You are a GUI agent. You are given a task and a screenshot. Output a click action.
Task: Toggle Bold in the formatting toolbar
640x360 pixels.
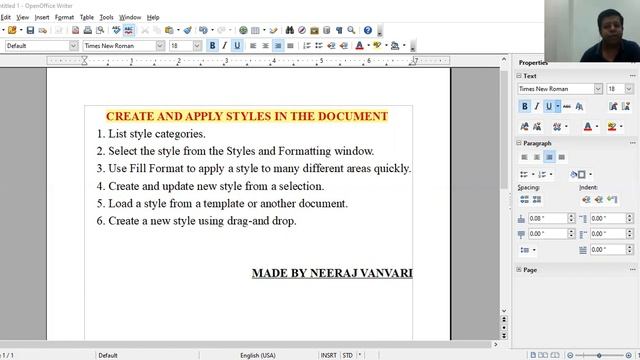pyautogui.click(x=212, y=46)
